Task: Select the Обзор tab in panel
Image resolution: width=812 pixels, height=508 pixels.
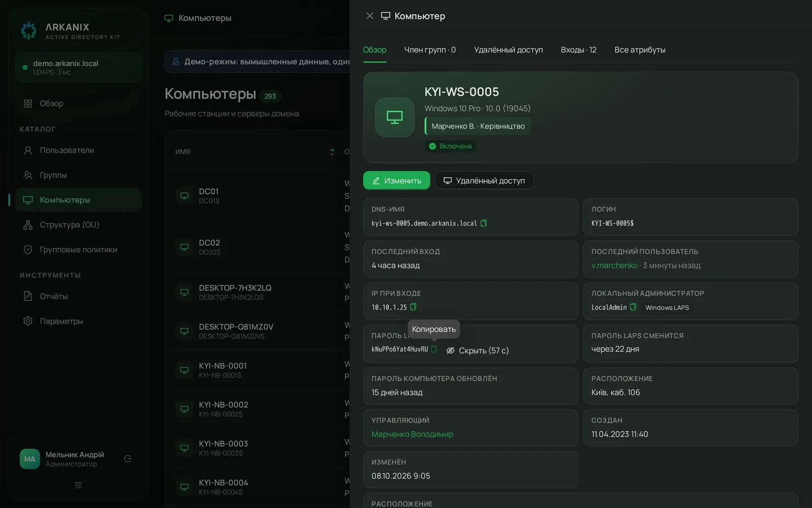Action: 375,50
